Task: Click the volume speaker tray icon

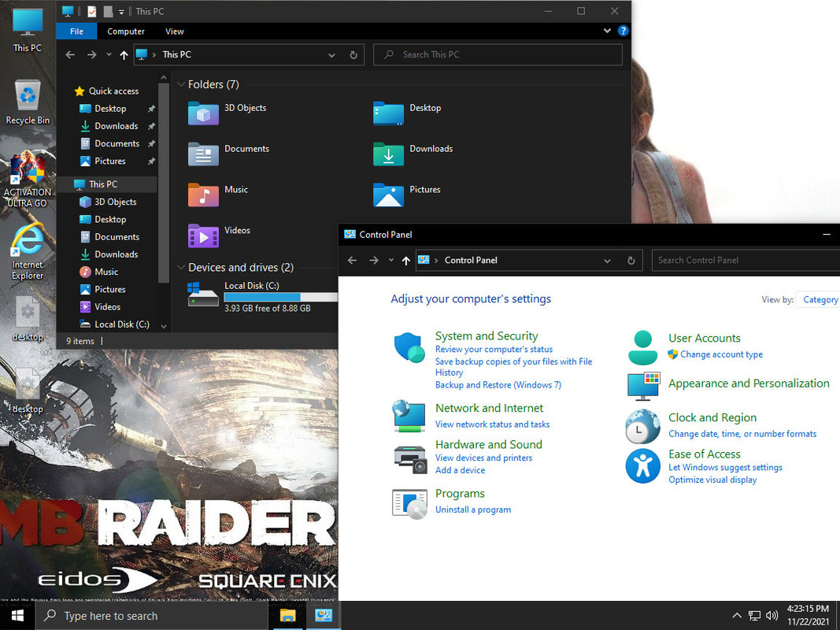Action: [772, 616]
